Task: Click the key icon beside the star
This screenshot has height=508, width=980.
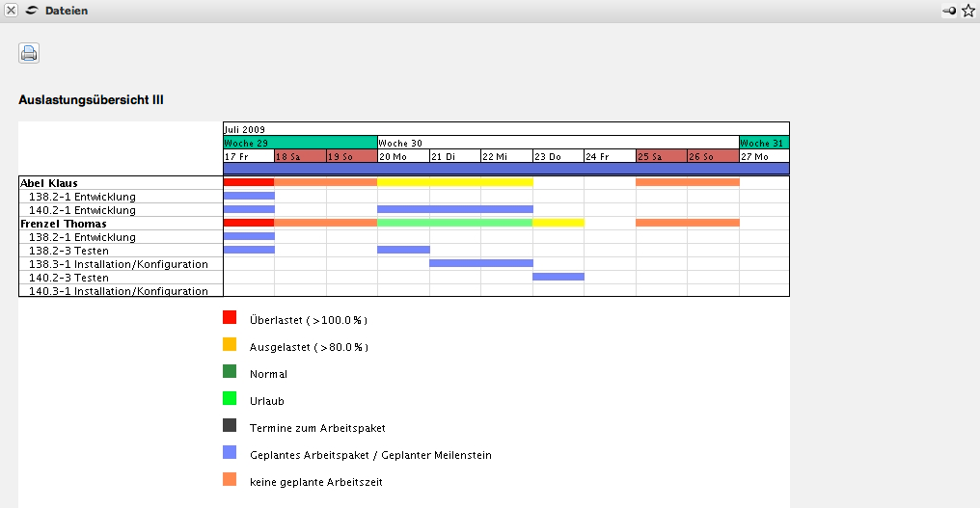Action: click(x=950, y=11)
